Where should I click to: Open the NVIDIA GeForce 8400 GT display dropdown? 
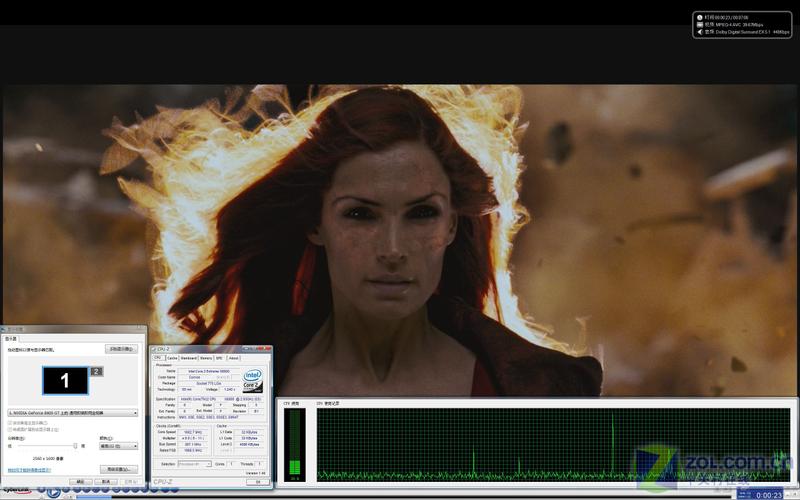(x=72, y=413)
